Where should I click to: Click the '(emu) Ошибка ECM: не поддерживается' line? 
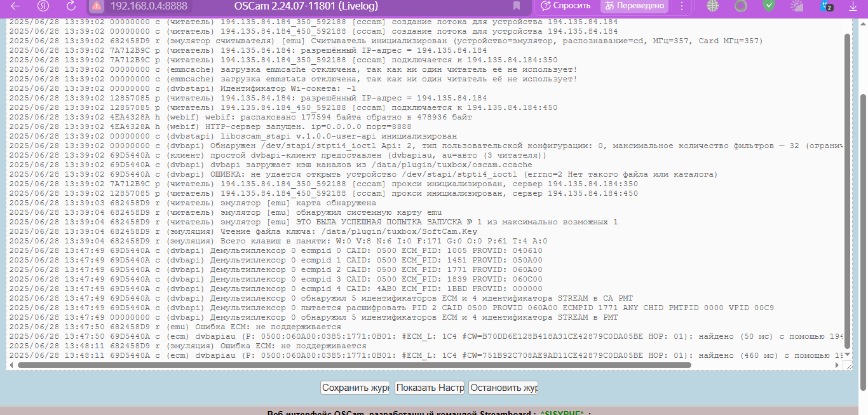tap(175, 327)
